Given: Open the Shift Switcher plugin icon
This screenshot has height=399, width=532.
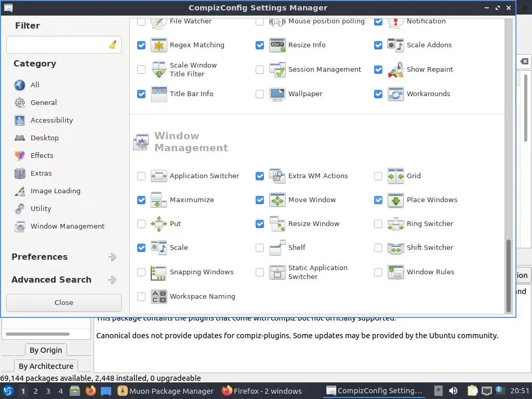Looking at the screenshot, I should (395, 248).
